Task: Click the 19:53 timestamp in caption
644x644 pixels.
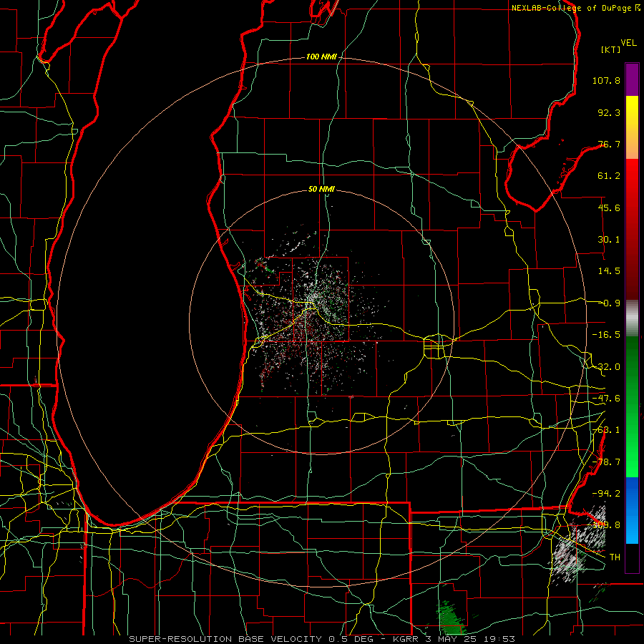Action: tap(500, 639)
